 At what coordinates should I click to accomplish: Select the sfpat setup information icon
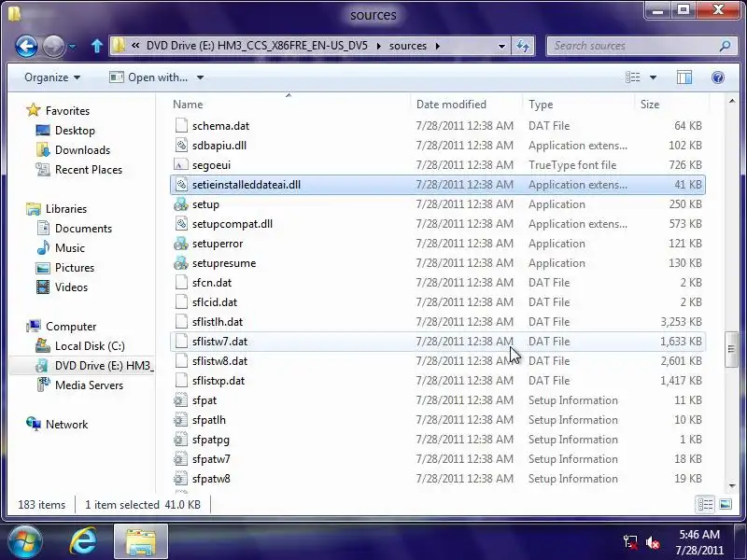[181, 400]
